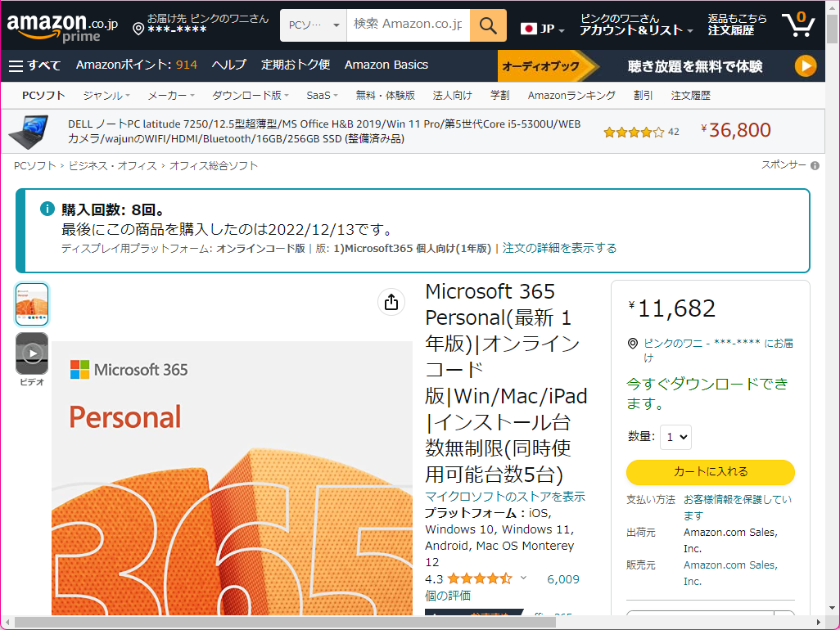
Task: Expand the メーカー submenu
Action: point(171,95)
